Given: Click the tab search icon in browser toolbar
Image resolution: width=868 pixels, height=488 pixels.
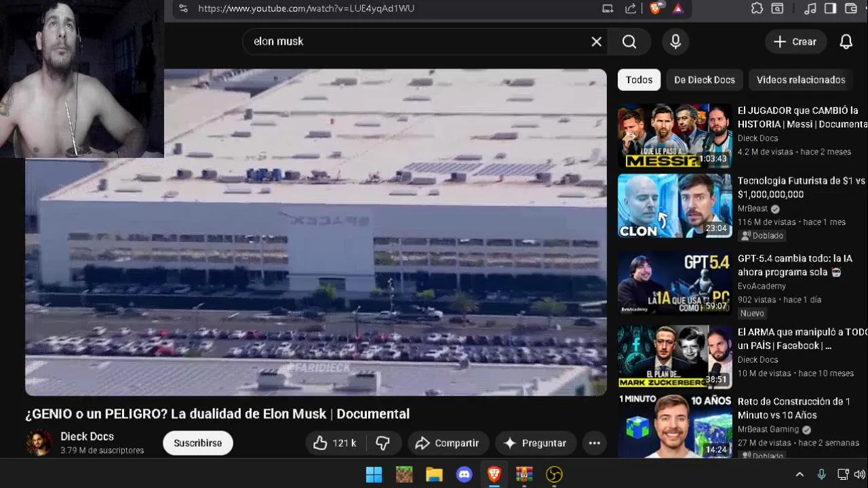Looking at the screenshot, I should click(x=777, y=8).
